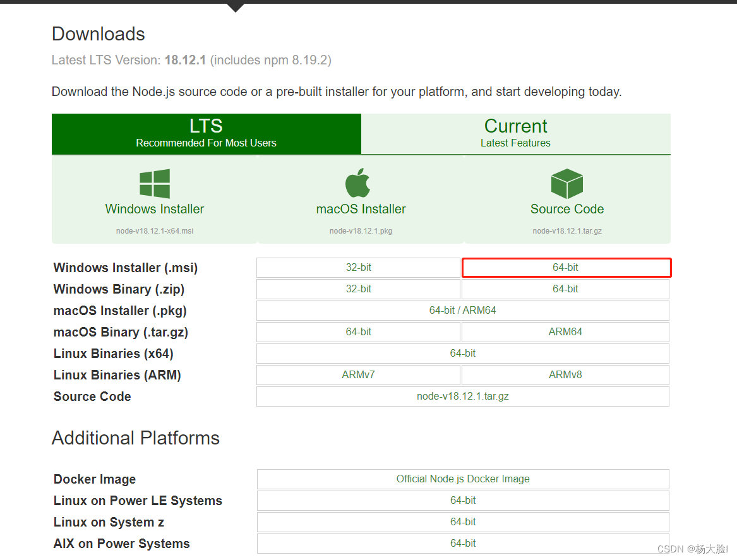Download AIX on Power Systems 64-bit
The image size is (737, 560).
[x=463, y=544]
